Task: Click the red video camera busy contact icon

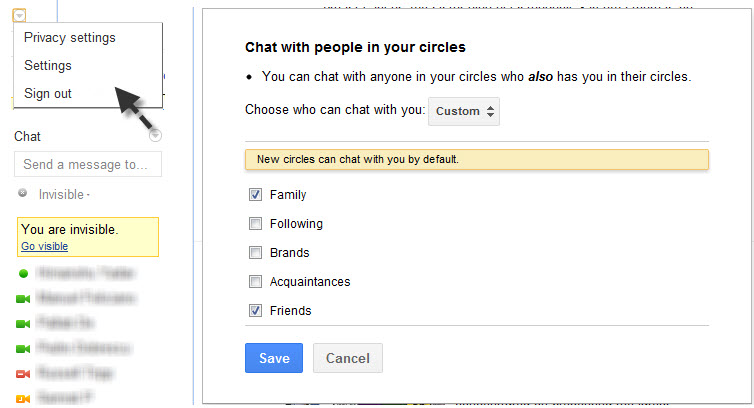Action: [23, 374]
